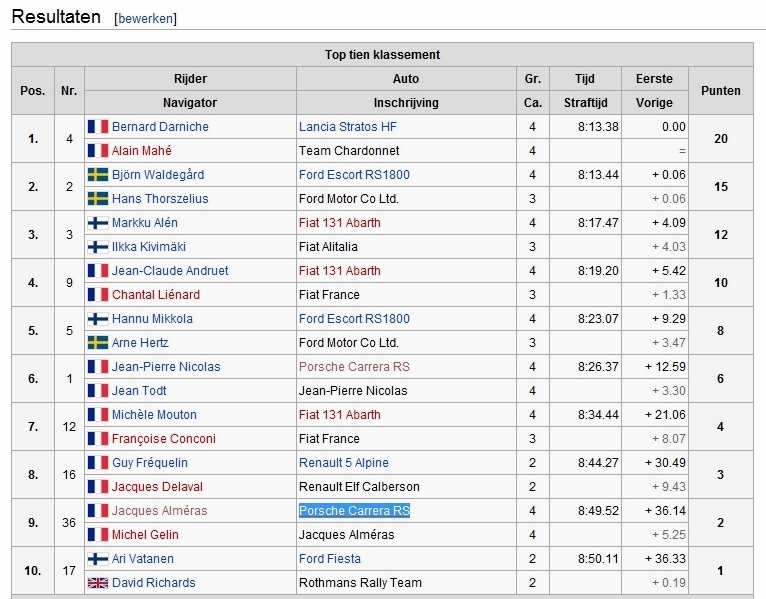Image resolution: width=766 pixels, height=599 pixels.
Task: Open Ford Escort RS1800 link in Mikkola row
Action: [x=354, y=319]
